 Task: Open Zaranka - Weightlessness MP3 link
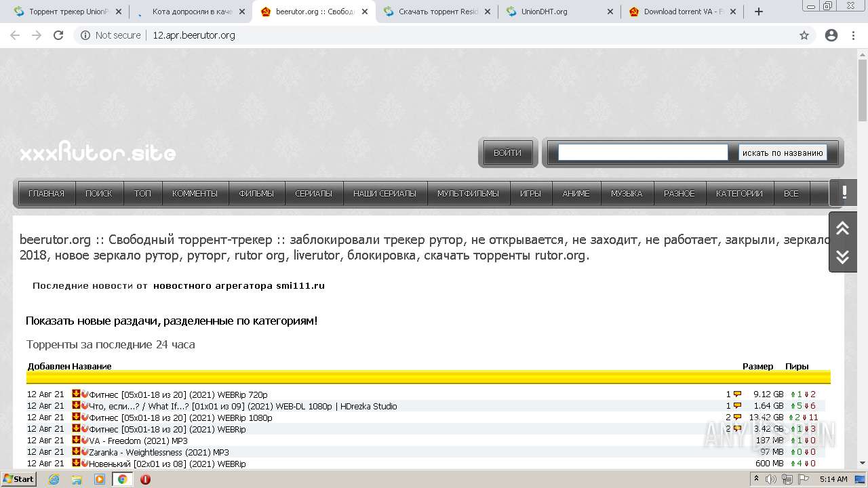pyautogui.click(x=159, y=452)
